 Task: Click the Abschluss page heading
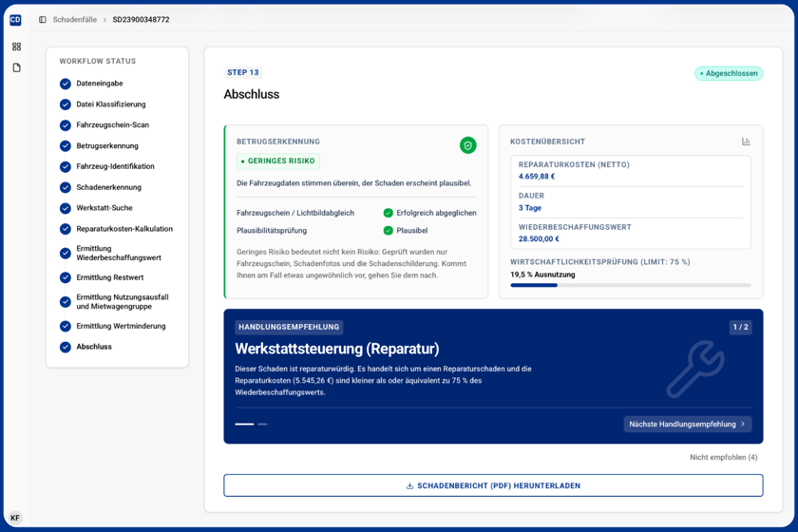(x=252, y=94)
